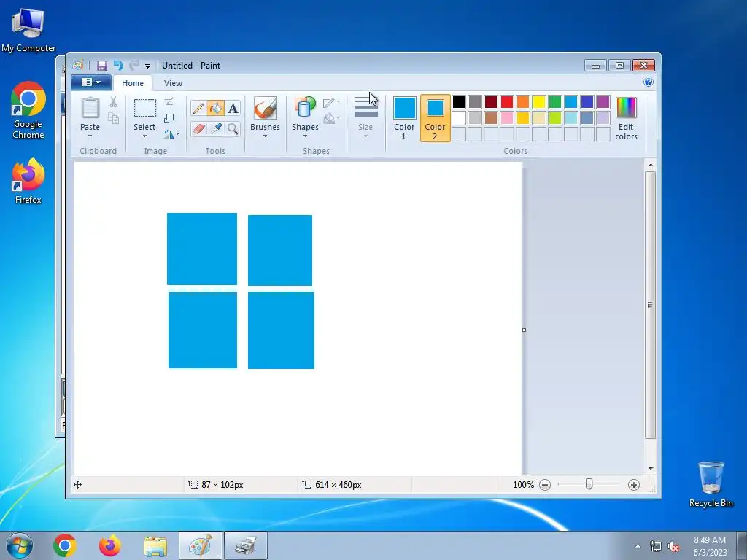Click the taskbar clock showing 8:49 AM
747x560 pixels.
[x=710, y=546]
